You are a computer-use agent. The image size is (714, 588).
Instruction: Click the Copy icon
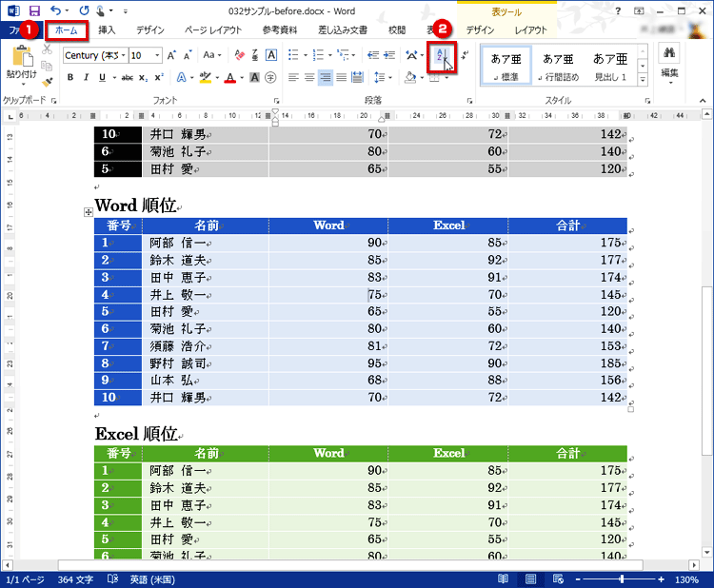coord(47,66)
